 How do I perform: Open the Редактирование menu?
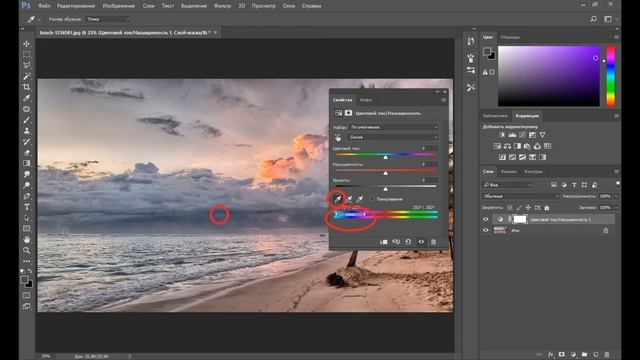pos(76,6)
